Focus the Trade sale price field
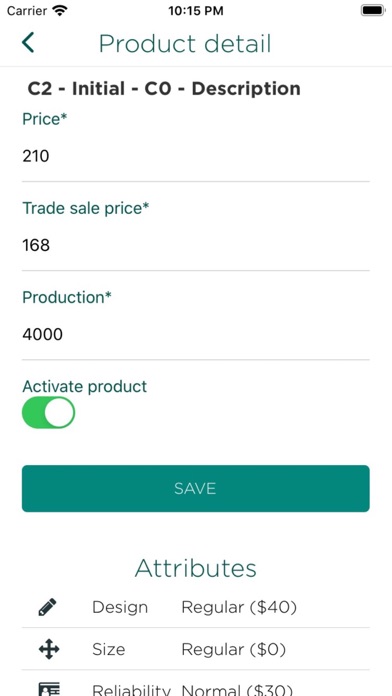This screenshot has height=696, width=392. pyautogui.click(x=196, y=245)
